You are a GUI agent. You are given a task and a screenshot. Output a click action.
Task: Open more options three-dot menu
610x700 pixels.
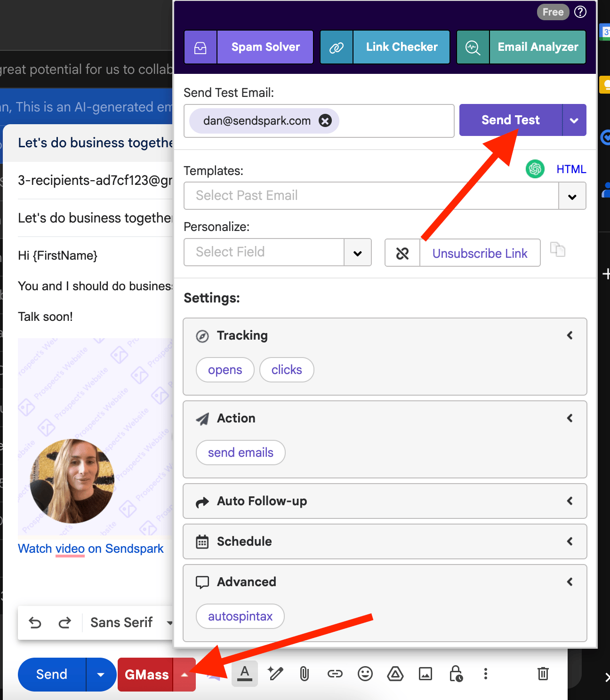[x=486, y=674]
